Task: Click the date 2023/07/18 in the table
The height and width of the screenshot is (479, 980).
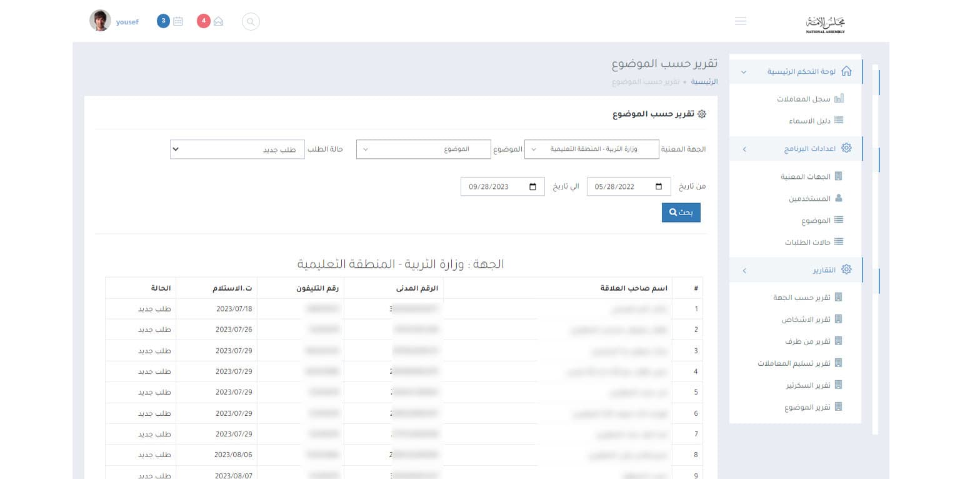Action: click(233, 309)
